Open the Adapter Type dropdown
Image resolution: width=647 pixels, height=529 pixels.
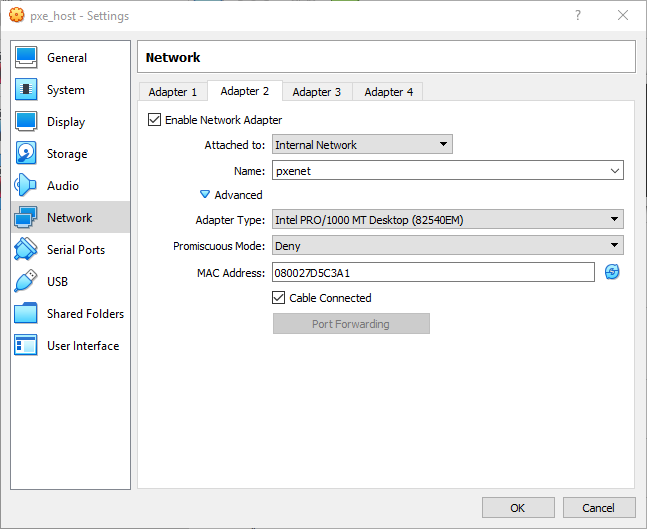point(448,220)
